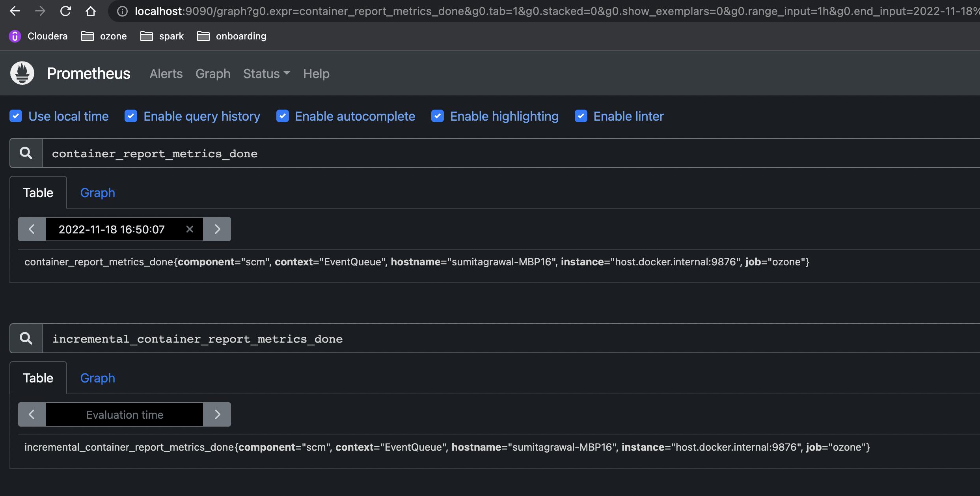Switch second panel to Graph tab

click(97, 378)
